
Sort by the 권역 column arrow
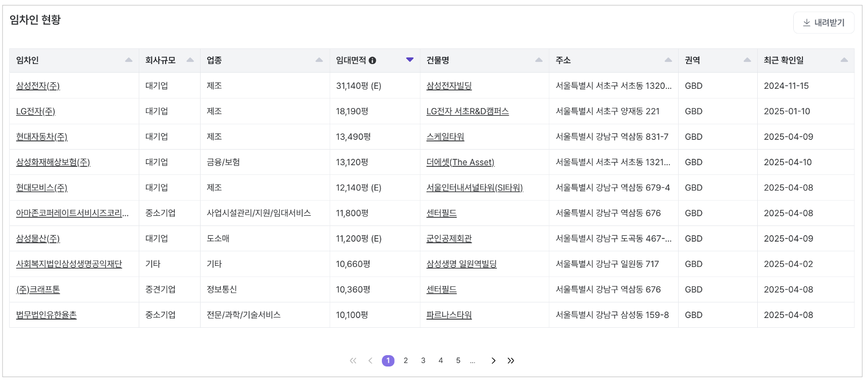[747, 60]
